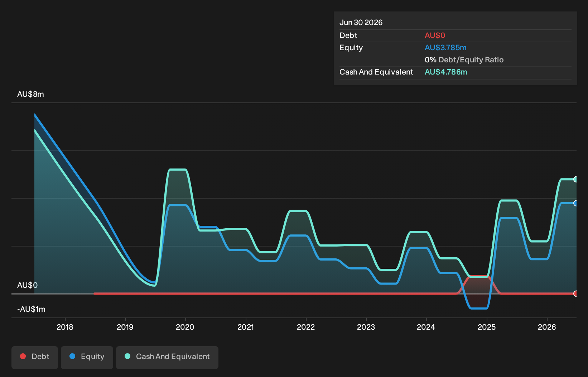This screenshot has height=377, width=588.
Task: Click the 2018 x-axis label
Action: (65, 327)
